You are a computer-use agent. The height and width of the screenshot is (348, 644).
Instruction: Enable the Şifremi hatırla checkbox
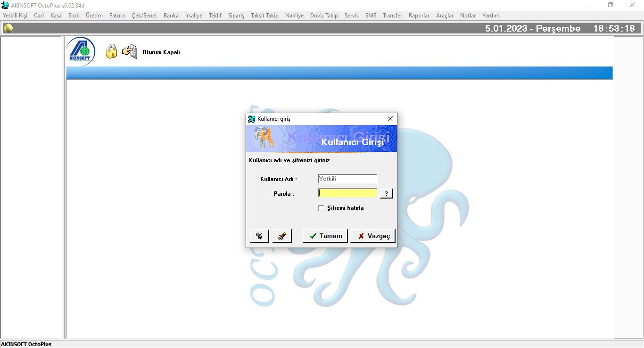point(322,208)
